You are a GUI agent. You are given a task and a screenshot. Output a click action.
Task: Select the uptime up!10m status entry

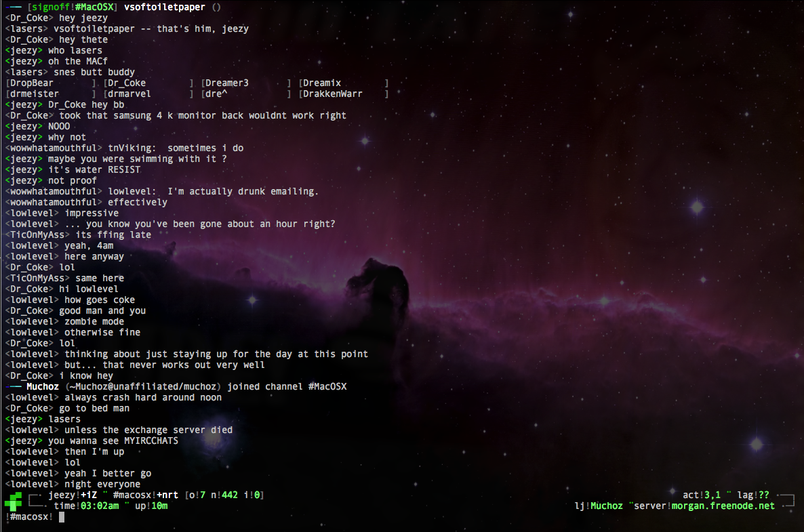[x=151, y=506]
